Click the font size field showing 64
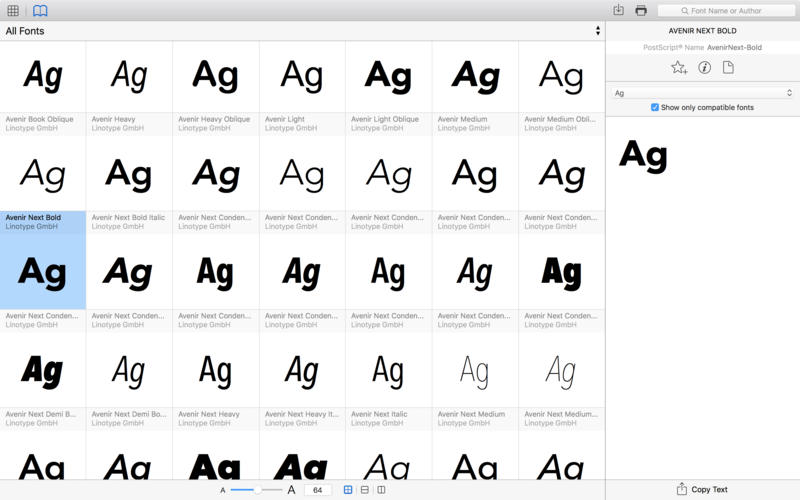The image size is (800, 500). [317, 490]
